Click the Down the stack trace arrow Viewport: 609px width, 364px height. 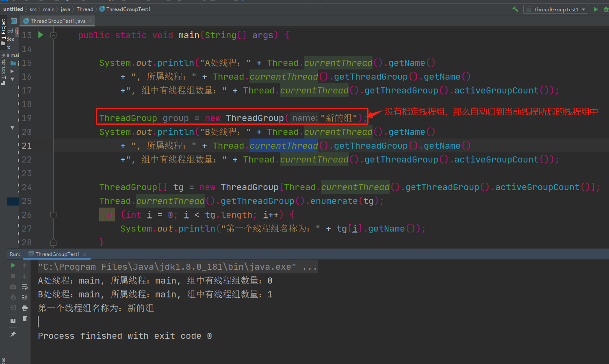coord(25,276)
